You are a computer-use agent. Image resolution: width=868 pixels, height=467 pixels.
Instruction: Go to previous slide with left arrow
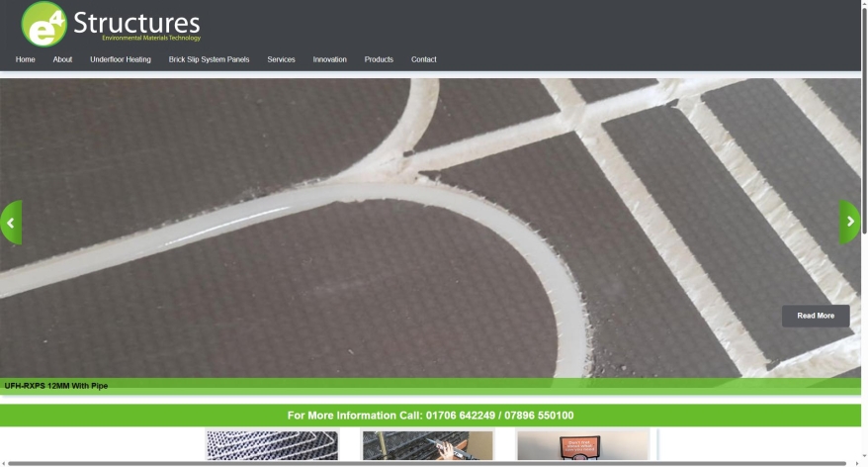[11, 223]
